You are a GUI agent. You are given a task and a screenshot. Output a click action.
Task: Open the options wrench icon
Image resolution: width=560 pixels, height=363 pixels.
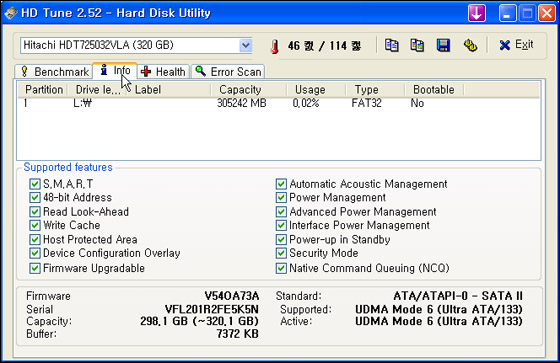click(470, 45)
